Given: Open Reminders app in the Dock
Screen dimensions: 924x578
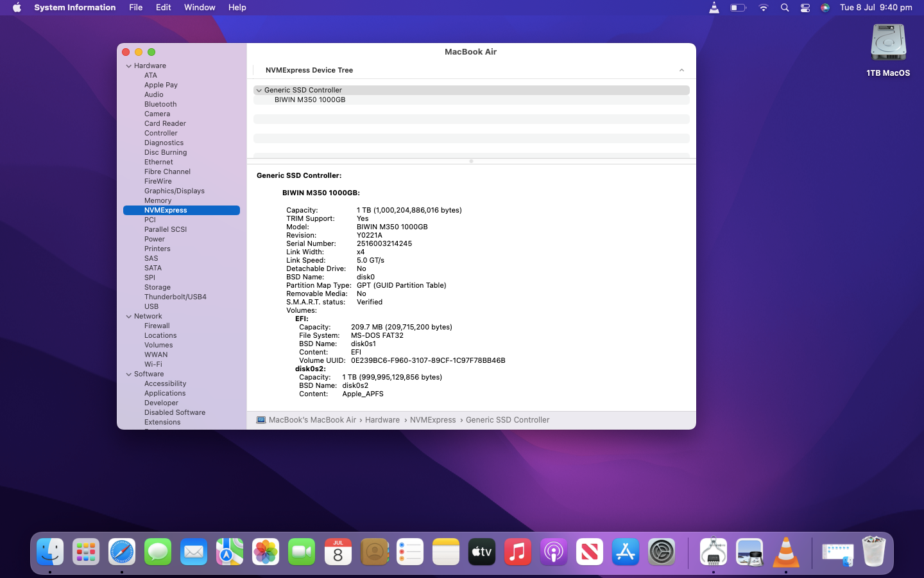Looking at the screenshot, I should click(410, 552).
